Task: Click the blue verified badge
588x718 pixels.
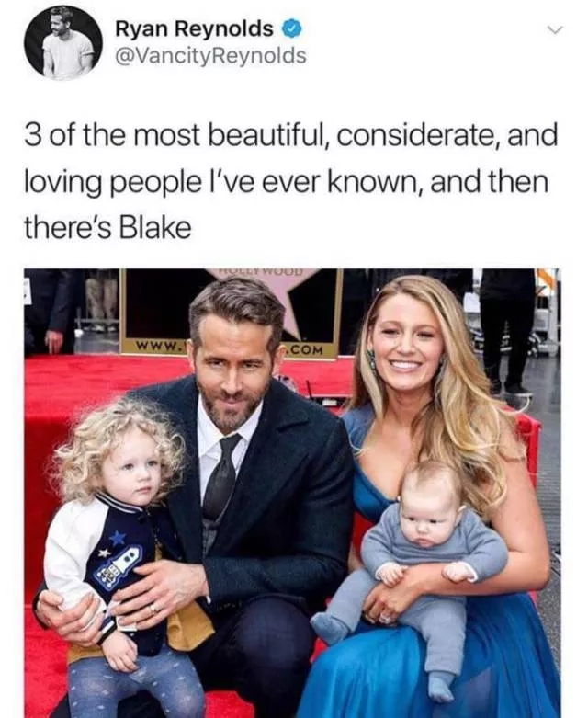Action: point(292,29)
